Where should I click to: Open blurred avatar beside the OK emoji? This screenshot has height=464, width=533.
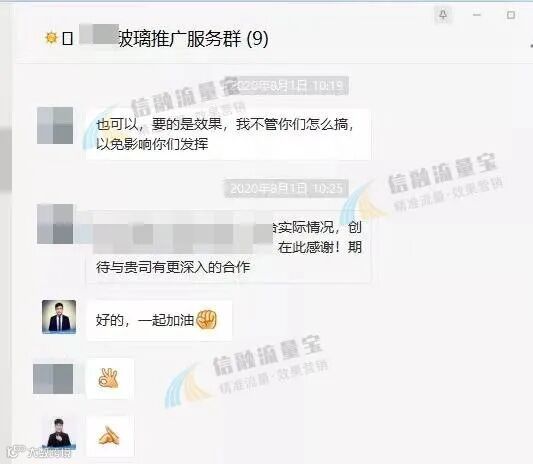tap(53, 379)
